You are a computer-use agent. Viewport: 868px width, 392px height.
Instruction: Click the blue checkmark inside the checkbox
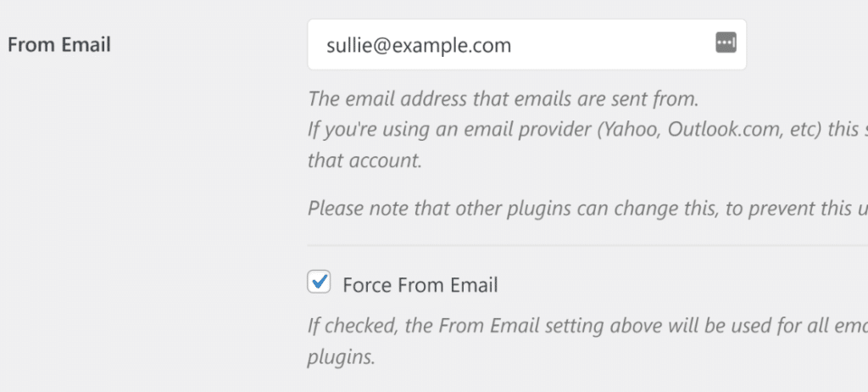tap(320, 281)
